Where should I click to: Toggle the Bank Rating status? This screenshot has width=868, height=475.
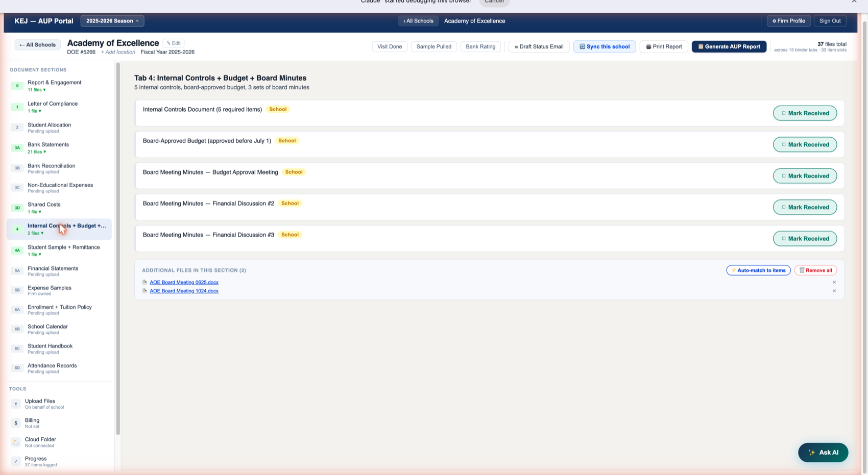coord(480,46)
